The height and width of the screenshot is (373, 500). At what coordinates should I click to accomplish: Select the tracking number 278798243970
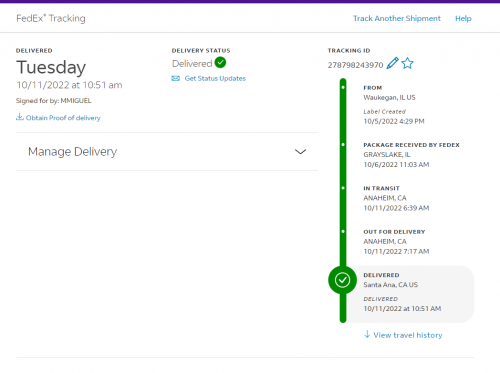[x=355, y=65]
